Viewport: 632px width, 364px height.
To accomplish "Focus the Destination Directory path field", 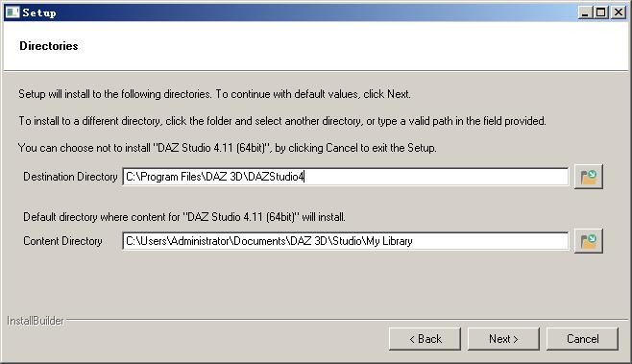I will (x=346, y=177).
